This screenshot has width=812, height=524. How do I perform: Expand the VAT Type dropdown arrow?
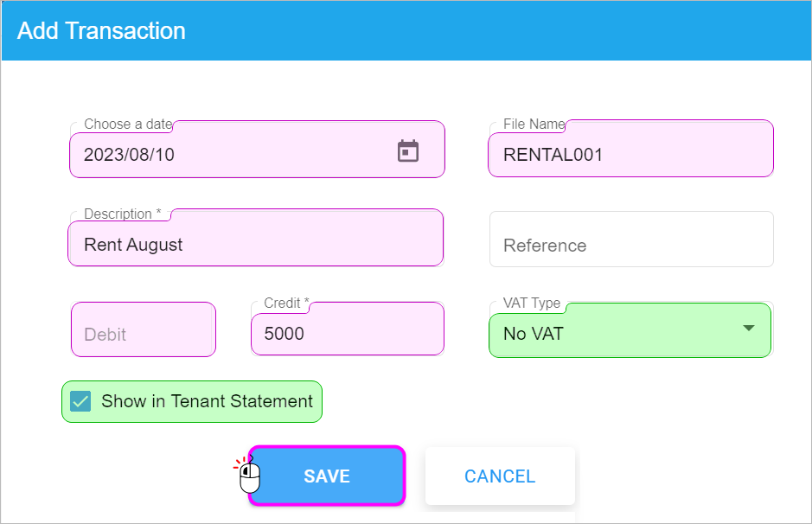pyautogui.click(x=749, y=328)
